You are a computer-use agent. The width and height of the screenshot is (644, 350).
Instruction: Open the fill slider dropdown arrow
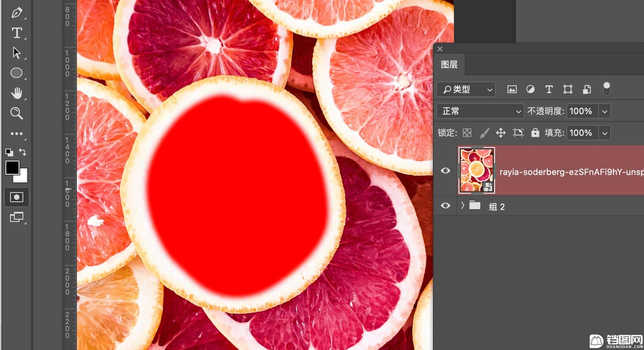coord(604,133)
